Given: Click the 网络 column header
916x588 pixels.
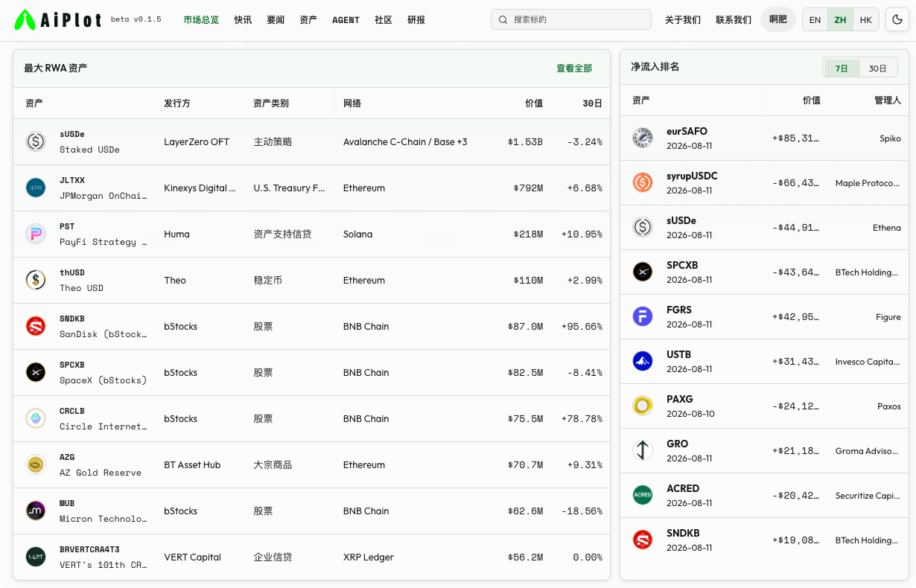Looking at the screenshot, I should [x=352, y=103].
